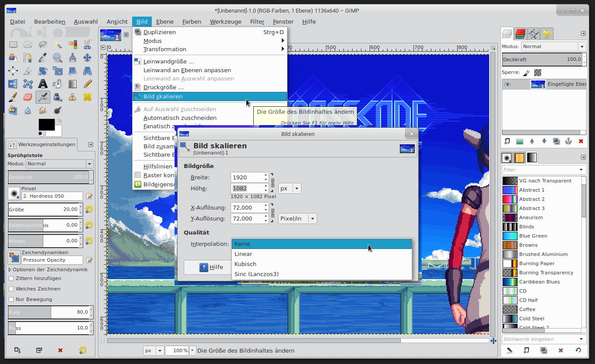Image resolution: width=595 pixels, height=364 pixels.
Task: Open the 'Werkzeuge' menu
Action: tap(226, 21)
